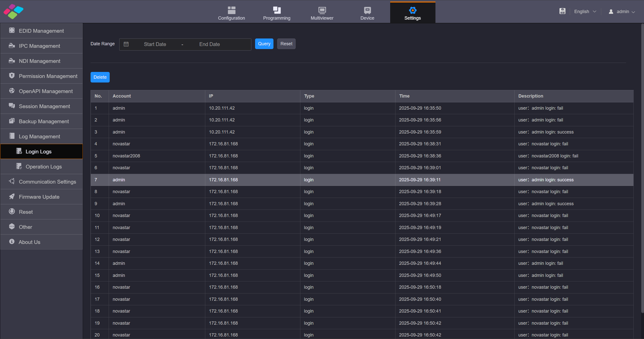Viewport: 644px width, 339px height.
Task: Switch to the Multiviewer tab
Action: coord(322,13)
